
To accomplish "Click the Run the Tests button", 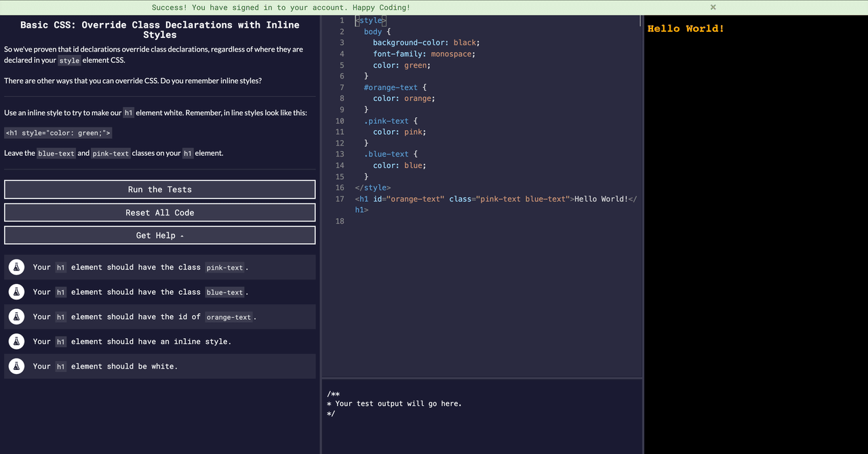I will 159,189.
